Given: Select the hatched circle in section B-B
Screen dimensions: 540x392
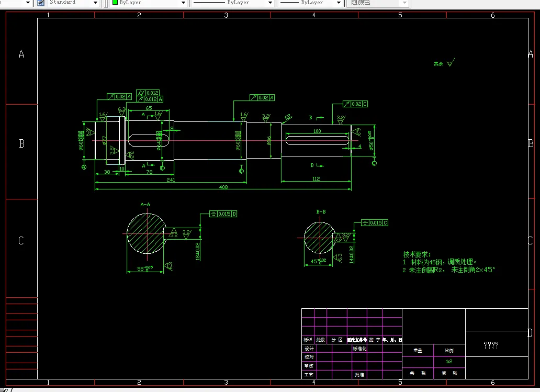Looking at the screenshot, I should point(319,238).
